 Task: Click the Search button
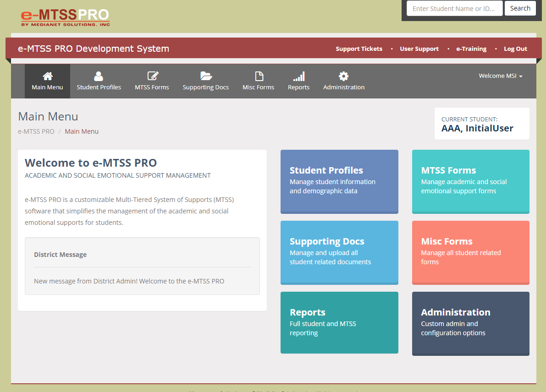pyautogui.click(x=520, y=8)
